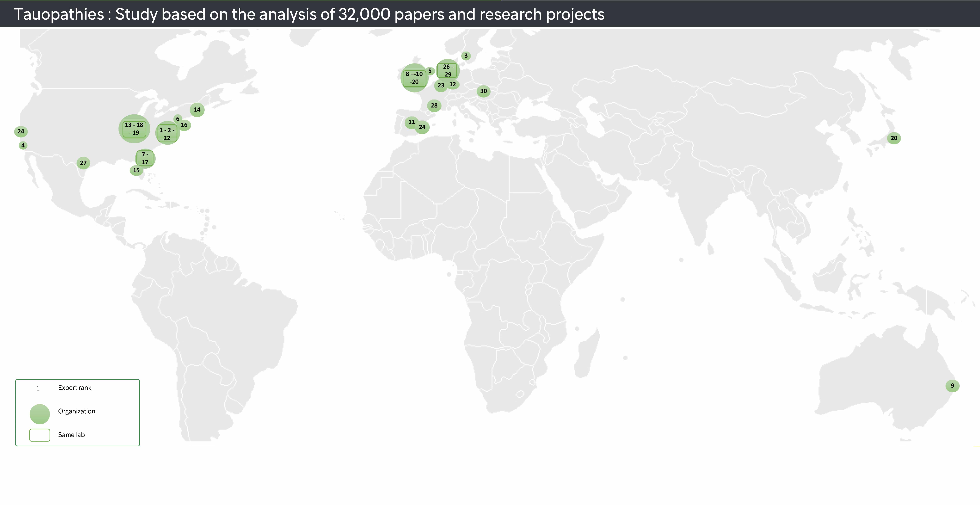Click marker 28 in southern France
980x505 pixels.
[434, 105]
